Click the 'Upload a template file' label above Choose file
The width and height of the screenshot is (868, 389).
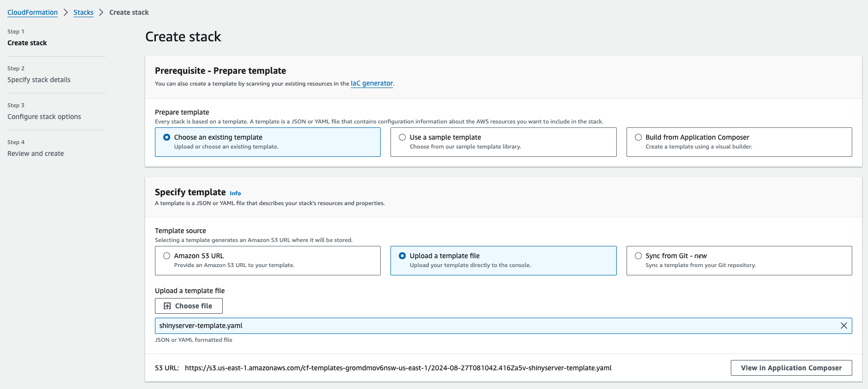190,291
